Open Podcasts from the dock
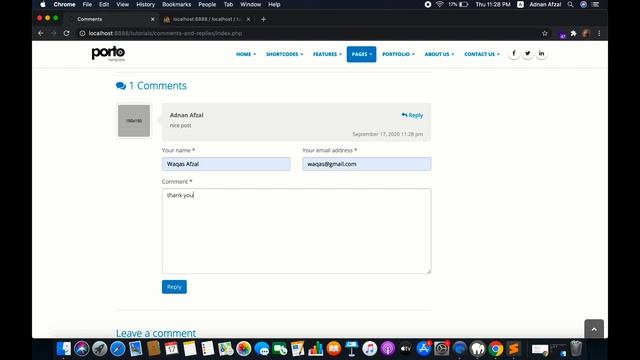This screenshot has width=640, height=360. point(388,349)
